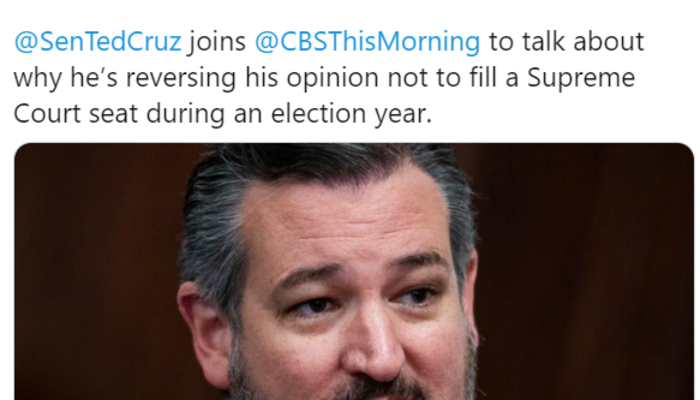This screenshot has height=400, width=700.
Task: Click the tweet line "Court seat during an election year."
Action: click(222, 113)
